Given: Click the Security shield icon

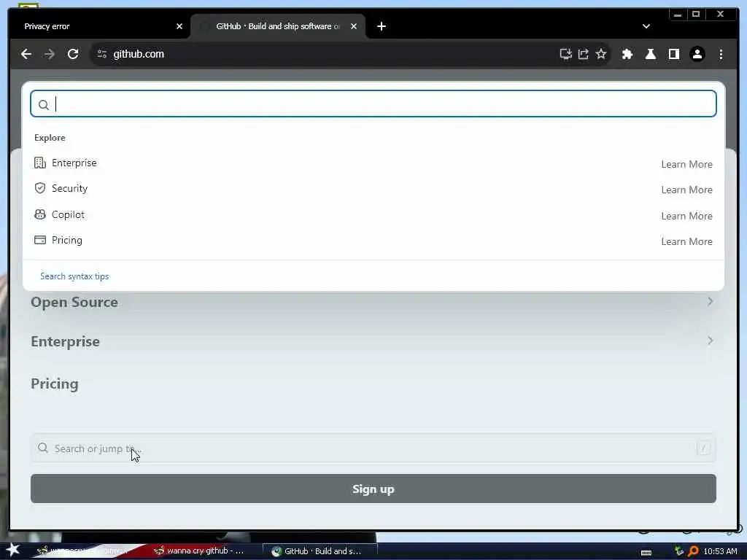Looking at the screenshot, I should coord(40,188).
